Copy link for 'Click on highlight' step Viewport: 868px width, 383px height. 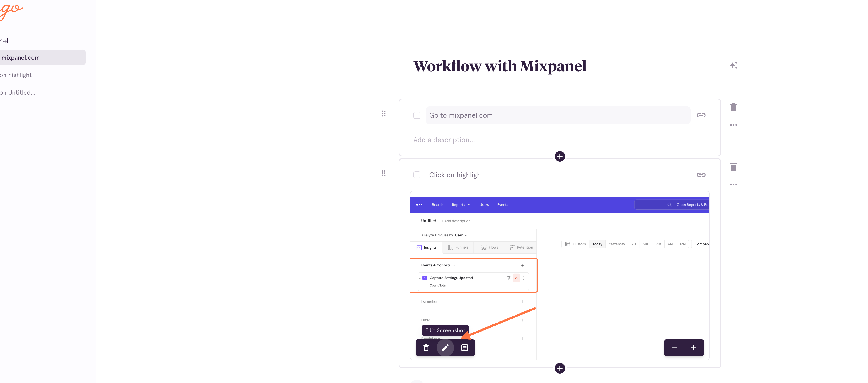(x=701, y=175)
